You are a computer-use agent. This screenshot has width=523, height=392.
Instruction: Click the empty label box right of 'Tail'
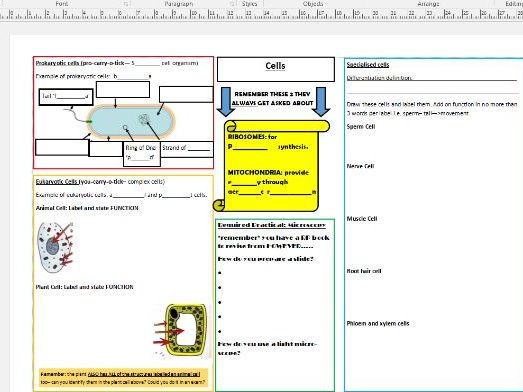[x=123, y=89]
